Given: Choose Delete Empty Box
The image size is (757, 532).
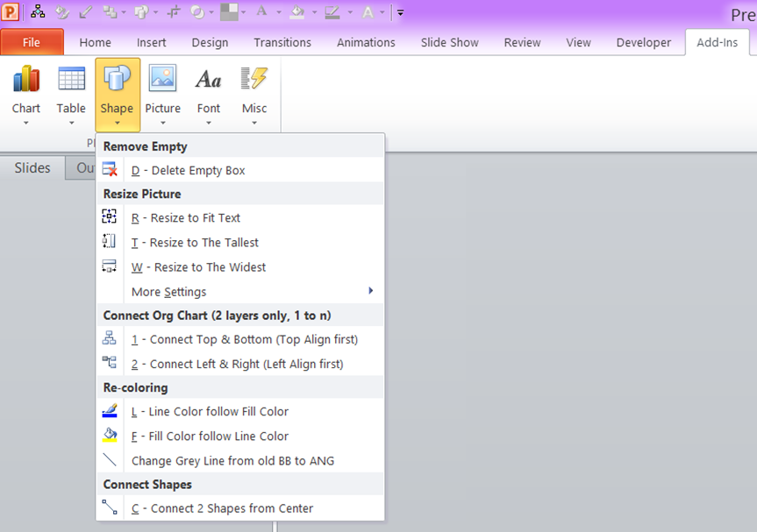Looking at the screenshot, I should pyautogui.click(x=188, y=170).
